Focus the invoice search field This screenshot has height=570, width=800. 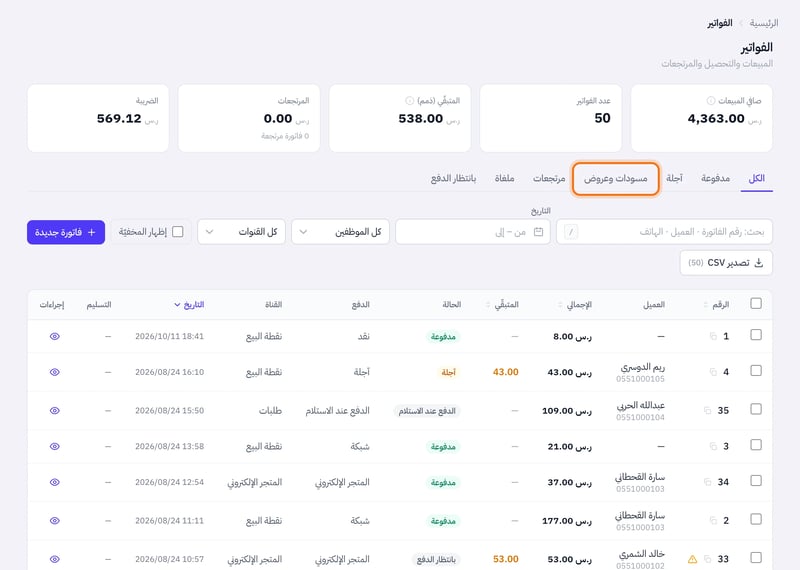[x=664, y=232]
